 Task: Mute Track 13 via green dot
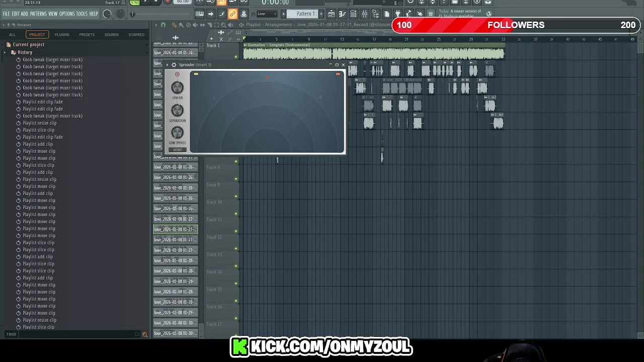(x=236, y=266)
